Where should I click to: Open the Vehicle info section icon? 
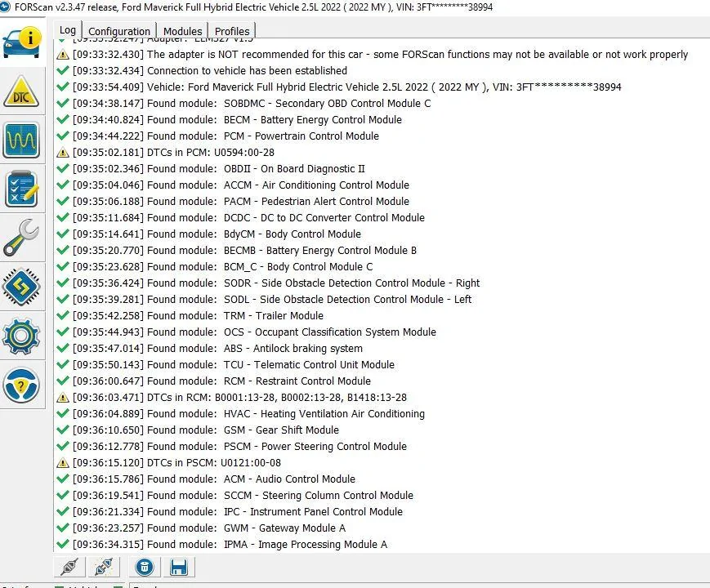22,42
